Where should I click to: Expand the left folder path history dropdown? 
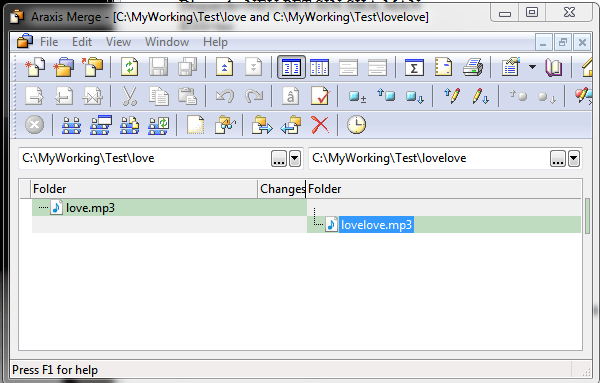coord(295,158)
